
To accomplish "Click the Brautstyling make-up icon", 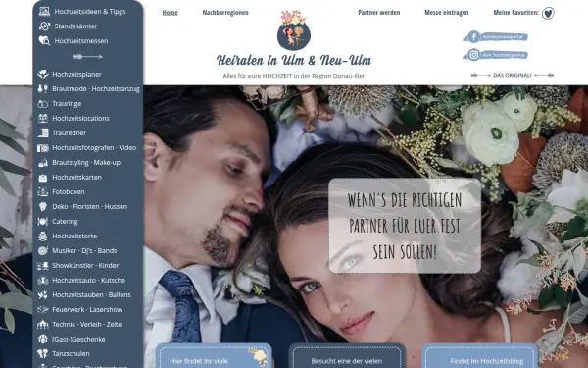I will [43, 162].
